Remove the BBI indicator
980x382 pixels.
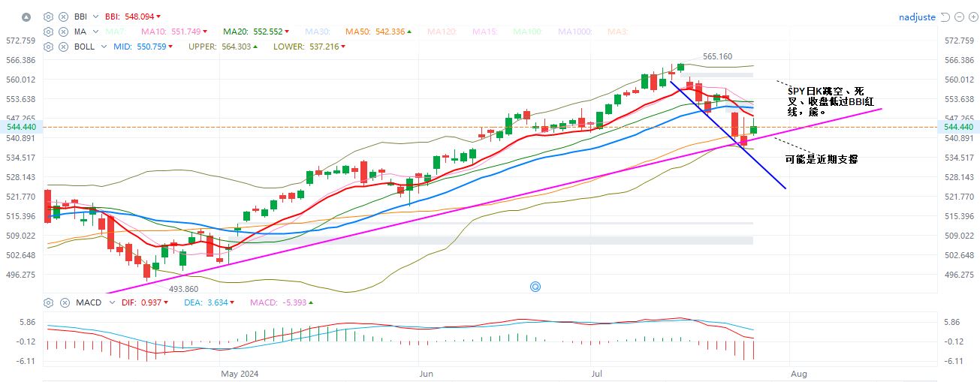point(63,17)
